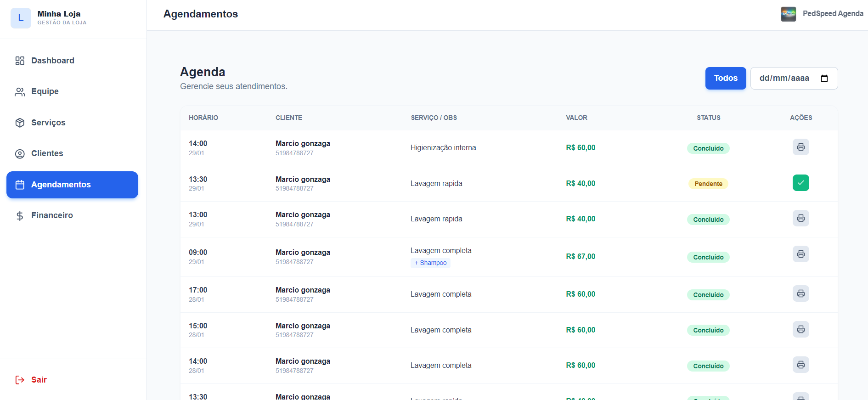
Task: Show all appointments with Todos button
Action: [x=725, y=79]
